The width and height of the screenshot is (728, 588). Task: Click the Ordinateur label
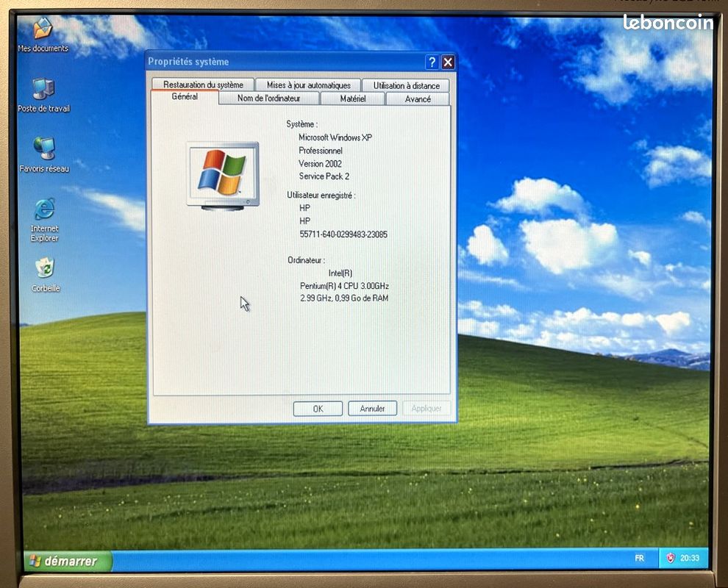point(306,260)
